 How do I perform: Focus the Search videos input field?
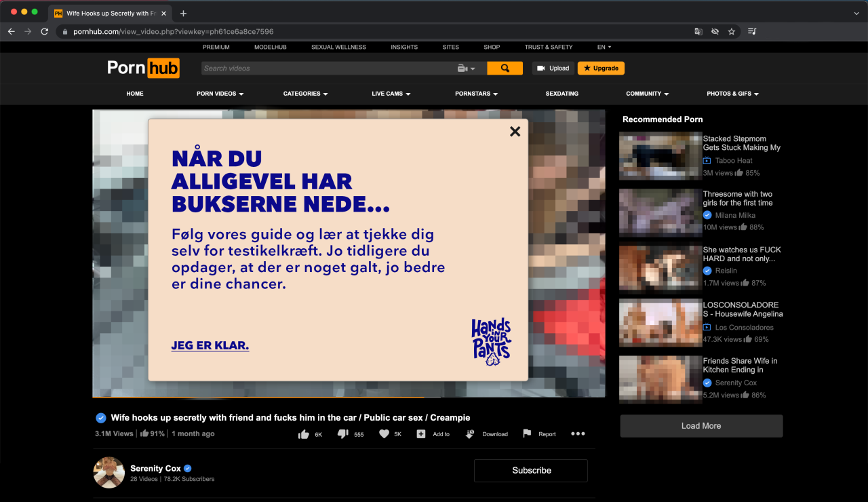tap(329, 69)
